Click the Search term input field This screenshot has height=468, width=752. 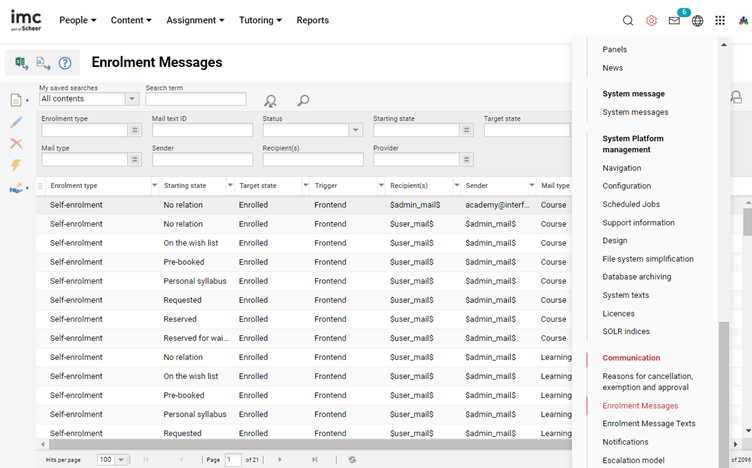click(195, 99)
